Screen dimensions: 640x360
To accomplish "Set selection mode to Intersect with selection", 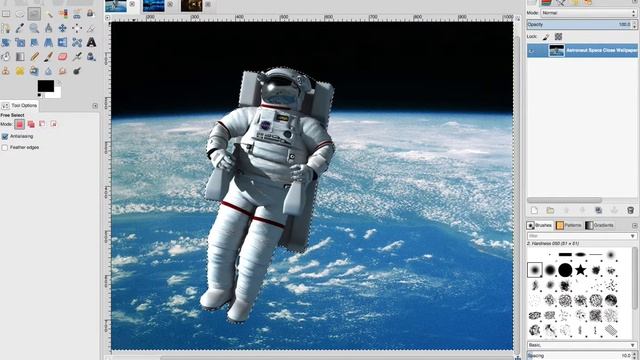I will click(53, 124).
